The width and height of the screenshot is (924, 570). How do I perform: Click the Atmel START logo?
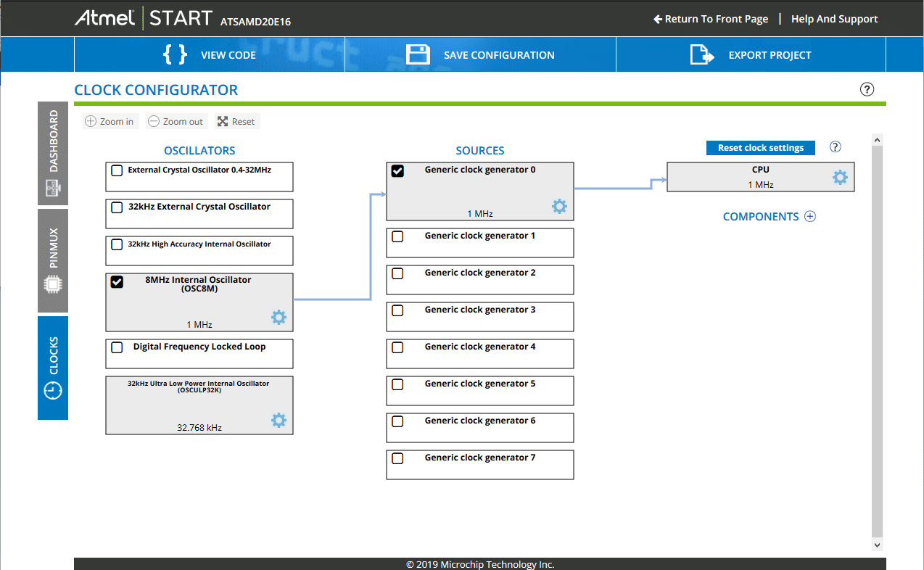point(144,18)
